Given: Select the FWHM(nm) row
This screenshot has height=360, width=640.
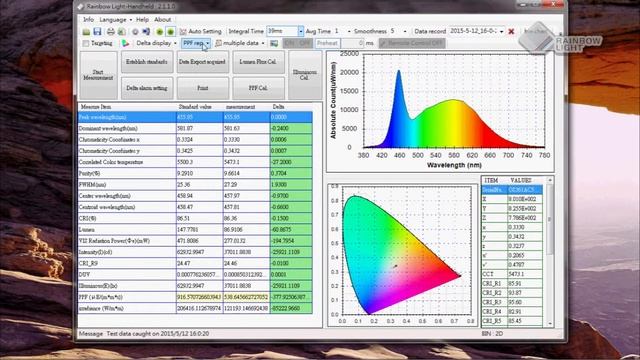Looking at the screenshot, I should (x=195, y=184).
